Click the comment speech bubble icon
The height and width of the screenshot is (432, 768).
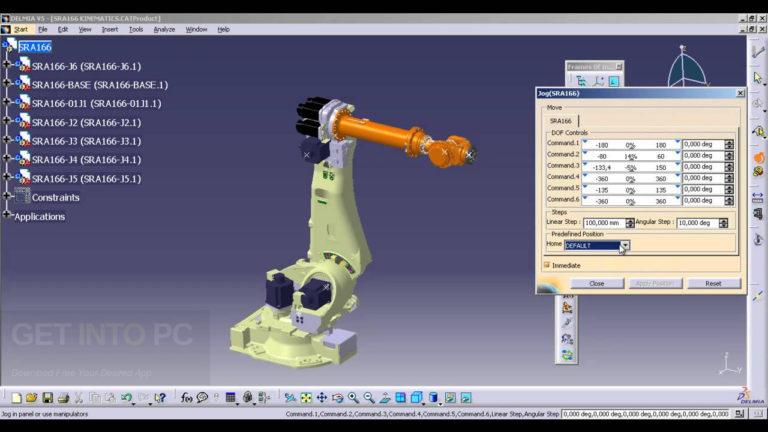click(202, 398)
